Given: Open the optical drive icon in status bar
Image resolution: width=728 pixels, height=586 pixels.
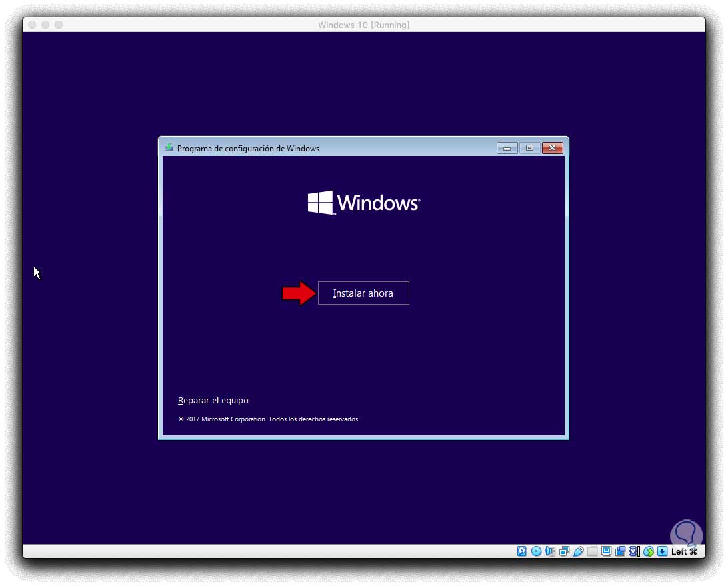Looking at the screenshot, I should (536, 551).
